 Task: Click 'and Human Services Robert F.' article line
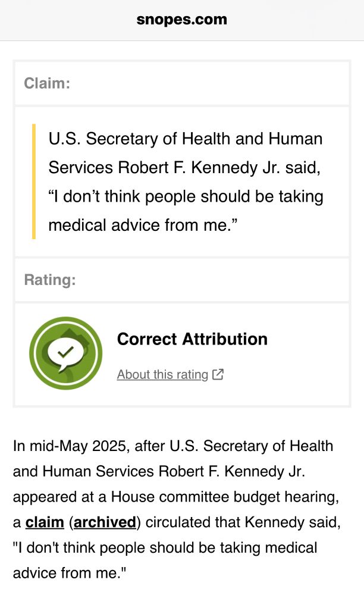[x=159, y=471]
